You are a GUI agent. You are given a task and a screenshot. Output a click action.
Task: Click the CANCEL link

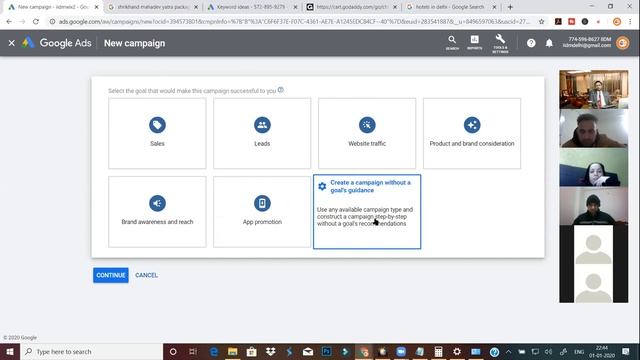point(146,275)
